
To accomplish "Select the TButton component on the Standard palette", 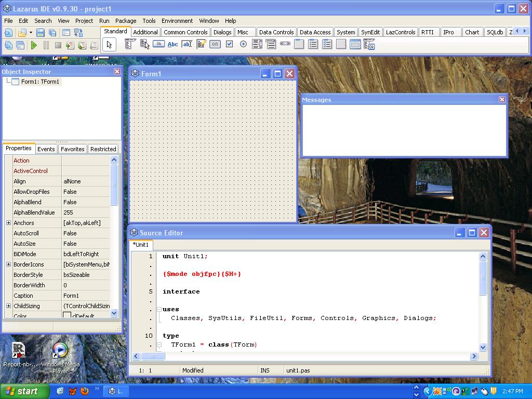I will click(159, 44).
